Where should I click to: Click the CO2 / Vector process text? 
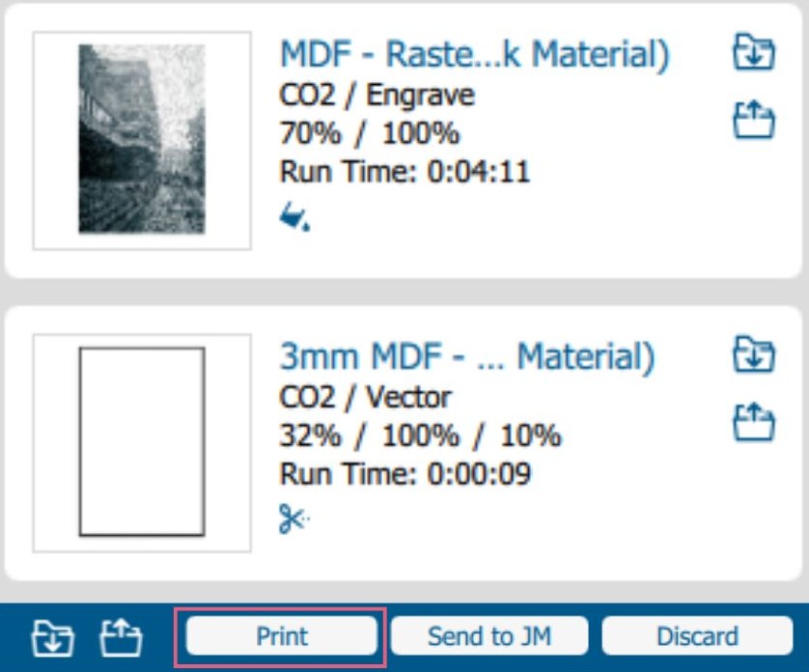coord(365,397)
